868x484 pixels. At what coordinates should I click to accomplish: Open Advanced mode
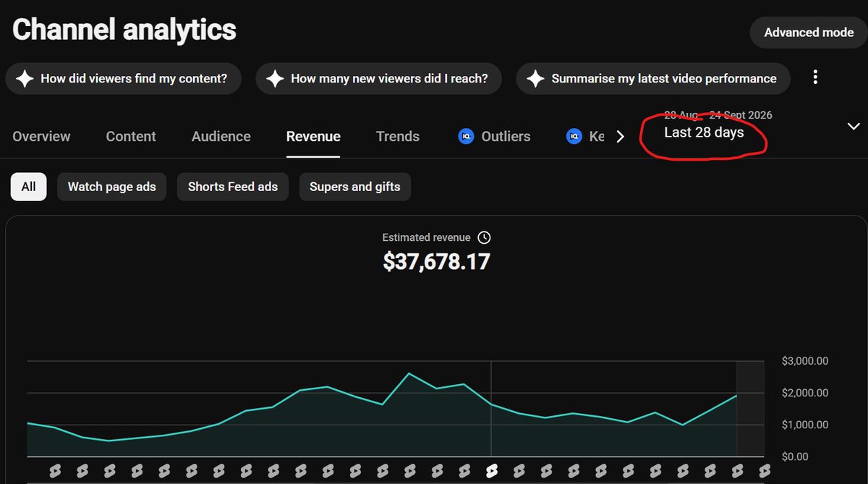(809, 33)
